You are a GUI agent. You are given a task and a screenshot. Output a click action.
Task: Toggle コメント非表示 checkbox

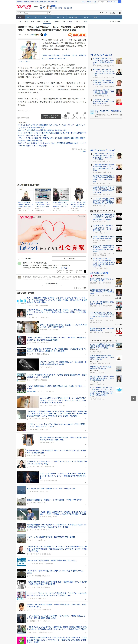[75, 288]
